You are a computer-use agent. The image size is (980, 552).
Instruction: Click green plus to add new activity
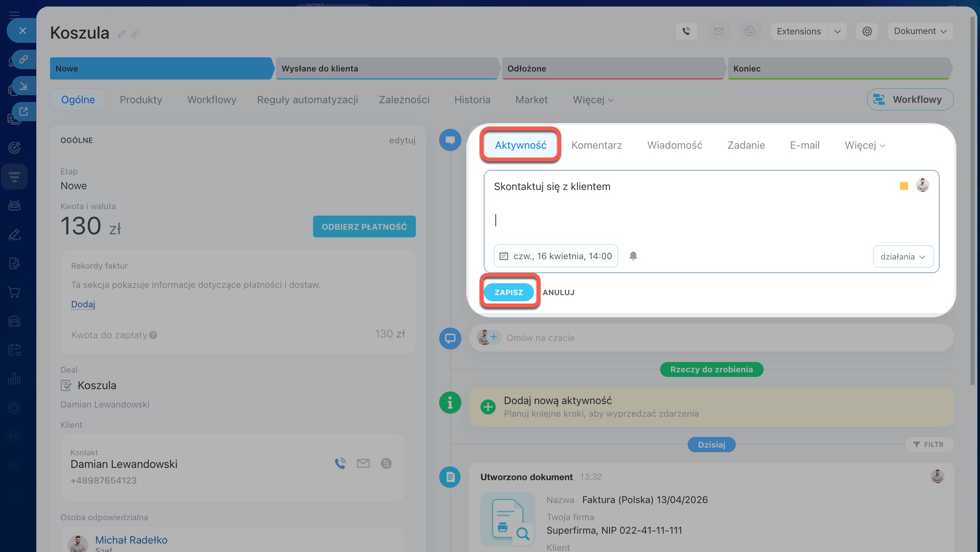tap(488, 407)
